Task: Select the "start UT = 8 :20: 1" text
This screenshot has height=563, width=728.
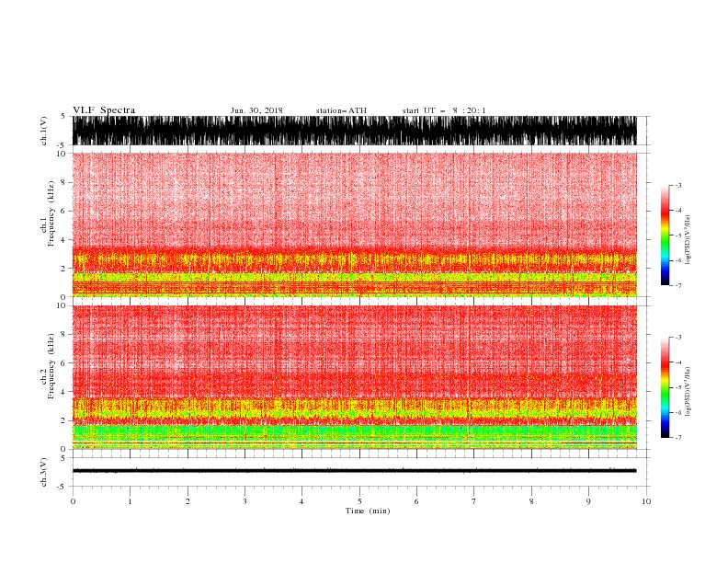Action: [444, 110]
